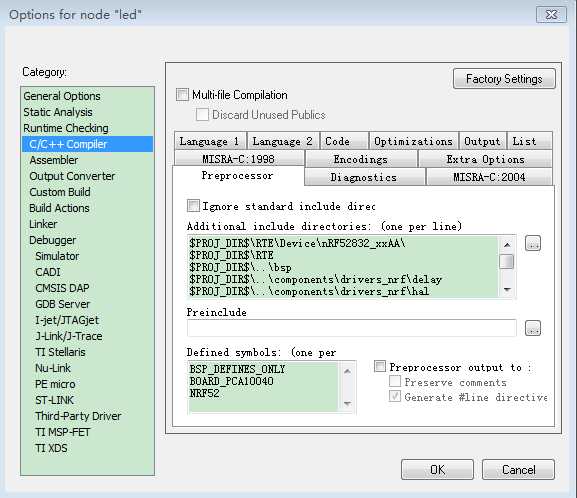Switch to Language 1 tab
The width and height of the screenshot is (577, 498).
[210, 141]
